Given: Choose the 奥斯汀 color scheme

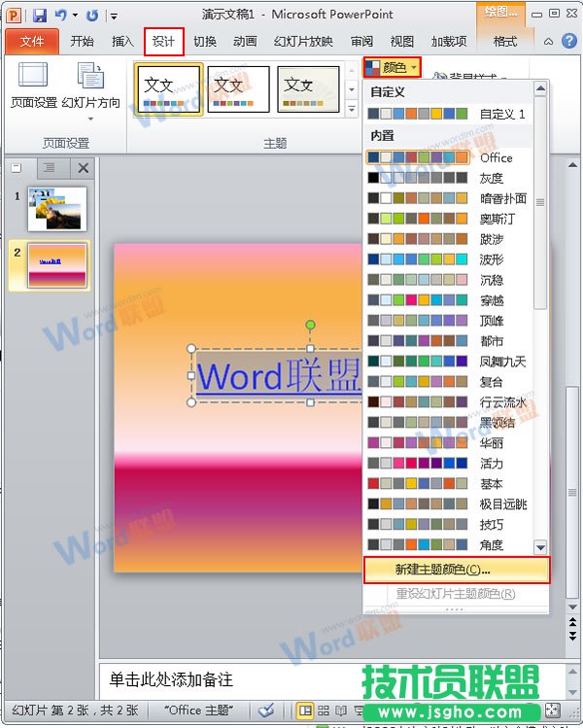Looking at the screenshot, I should pos(456,219).
